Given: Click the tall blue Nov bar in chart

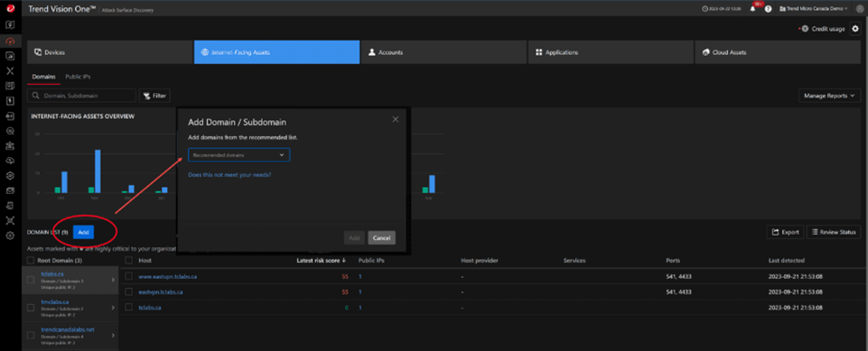Looking at the screenshot, I should pyautogui.click(x=98, y=171).
